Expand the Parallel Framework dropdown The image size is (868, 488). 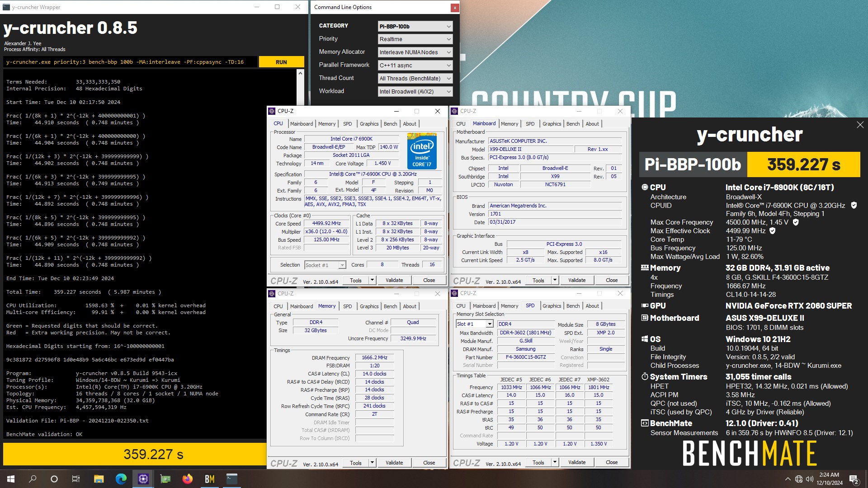coord(415,66)
